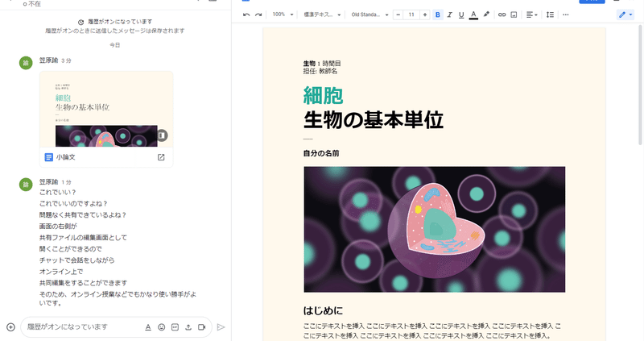Image resolution: width=644 pixels, height=341 pixels.
Task: Click the message 共同編集をすることができます
Action: (x=84, y=283)
